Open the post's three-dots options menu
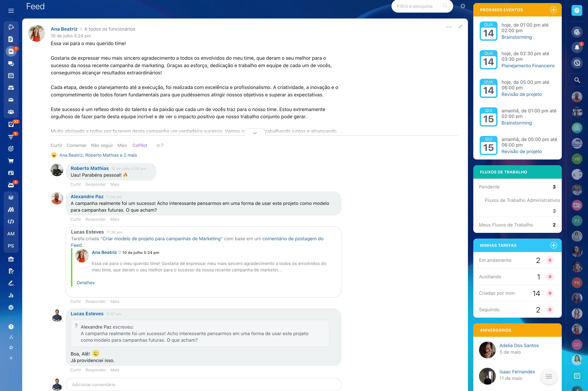 pyautogui.click(x=449, y=27)
